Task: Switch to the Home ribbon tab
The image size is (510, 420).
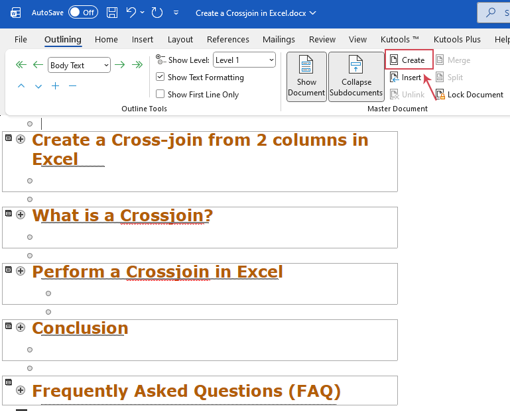Action: pyautogui.click(x=106, y=40)
